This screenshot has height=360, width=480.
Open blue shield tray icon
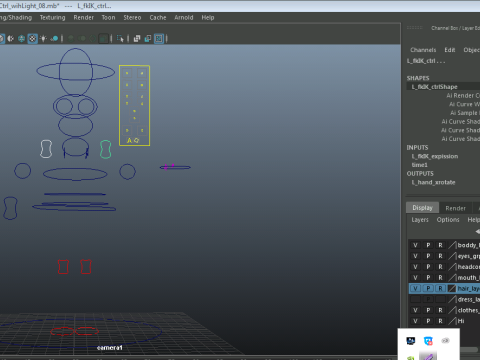tap(428, 341)
